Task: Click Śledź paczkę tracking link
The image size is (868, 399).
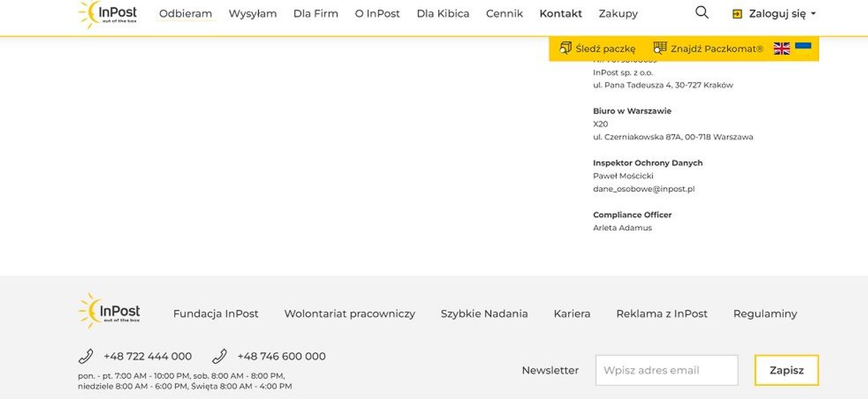Action: pyautogui.click(x=605, y=49)
